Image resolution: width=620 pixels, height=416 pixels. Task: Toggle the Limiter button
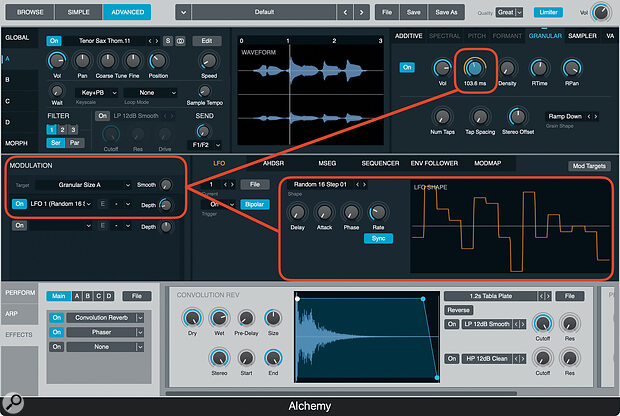pos(548,12)
